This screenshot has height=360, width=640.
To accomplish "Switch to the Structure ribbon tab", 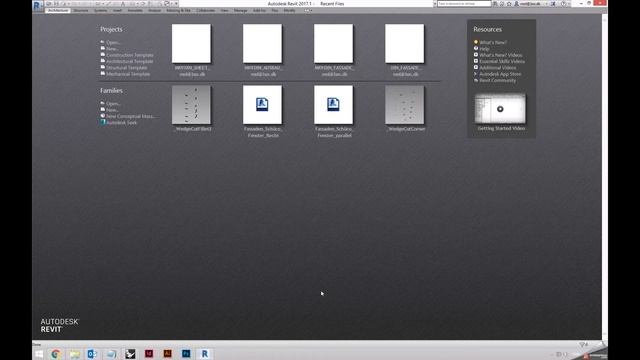I will (81, 11).
